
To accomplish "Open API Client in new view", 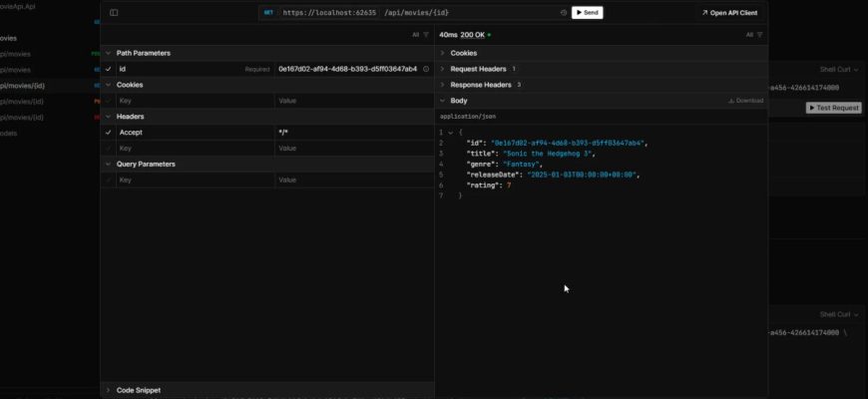I will [x=729, y=13].
